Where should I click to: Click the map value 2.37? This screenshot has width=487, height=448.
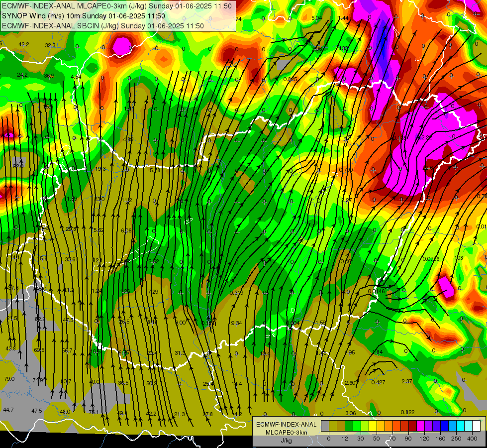click(x=407, y=381)
